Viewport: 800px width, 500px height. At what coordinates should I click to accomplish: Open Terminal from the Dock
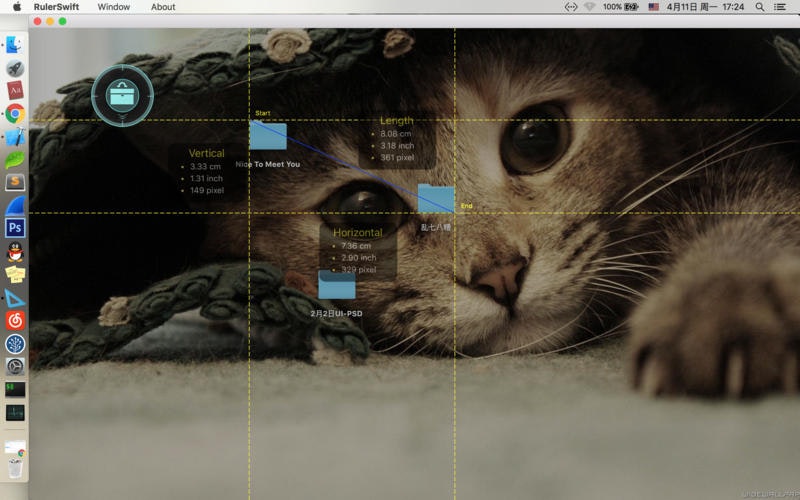coord(15,389)
